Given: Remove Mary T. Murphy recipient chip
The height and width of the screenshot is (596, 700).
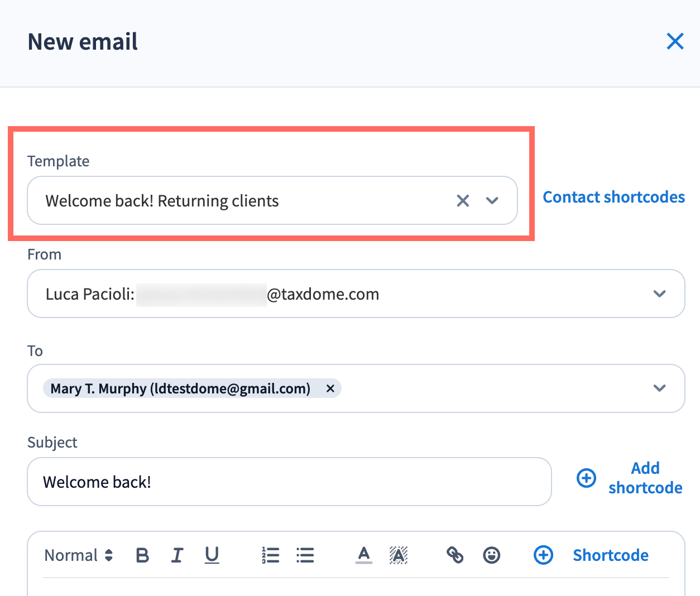Looking at the screenshot, I should click(330, 388).
